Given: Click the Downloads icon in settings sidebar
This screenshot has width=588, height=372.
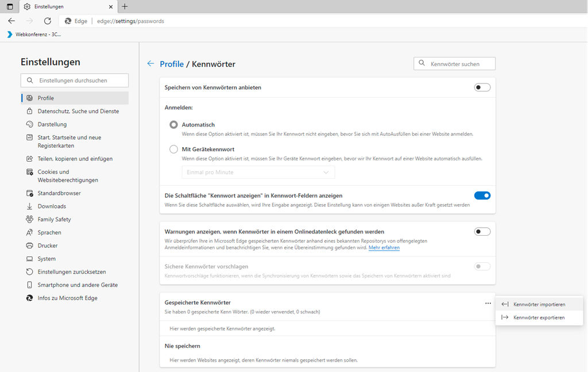Looking at the screenshot, I should tap(30, 206).
